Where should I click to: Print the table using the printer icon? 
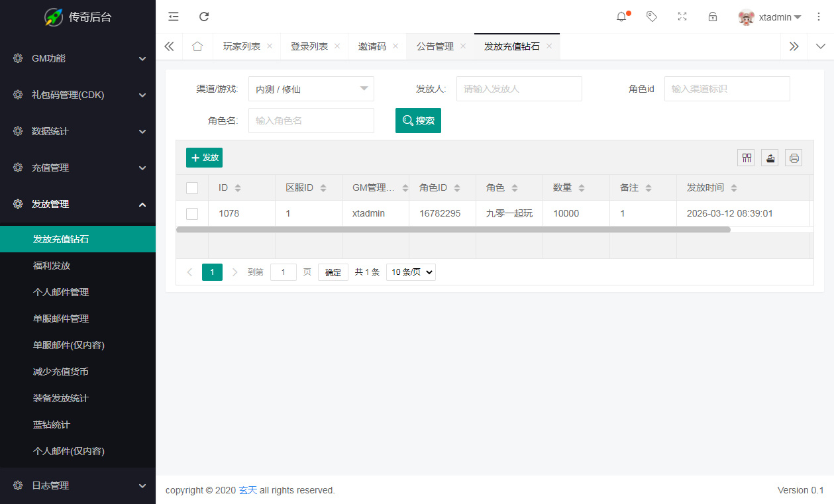tap(794, 158)
